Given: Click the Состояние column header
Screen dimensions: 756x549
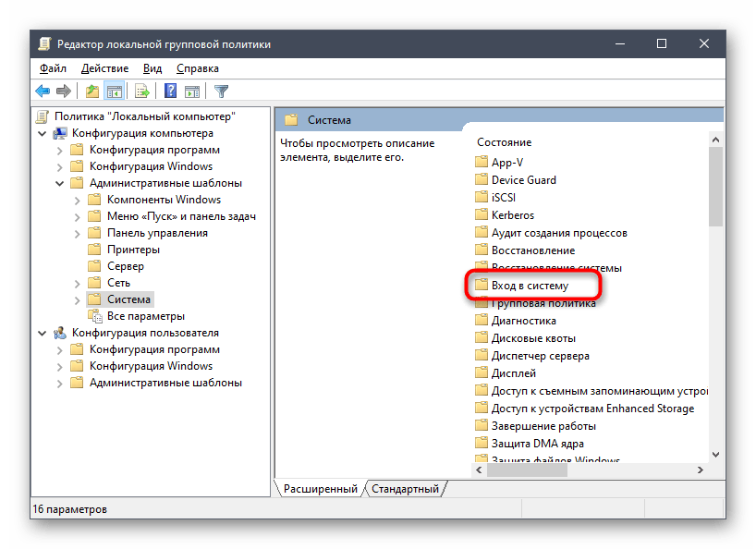Looking at the screenshot, I should pyautogui.click(x=504, y=142).
